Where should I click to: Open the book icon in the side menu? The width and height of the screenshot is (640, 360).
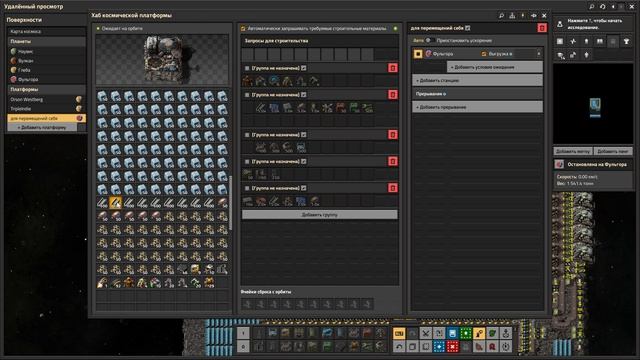point(600,42)
